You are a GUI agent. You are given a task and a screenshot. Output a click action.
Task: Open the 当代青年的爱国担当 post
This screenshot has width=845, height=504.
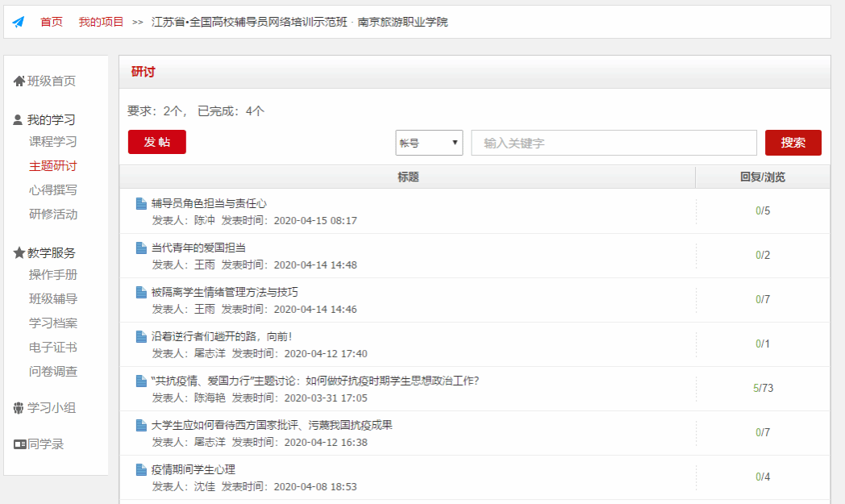coord(198,248)
